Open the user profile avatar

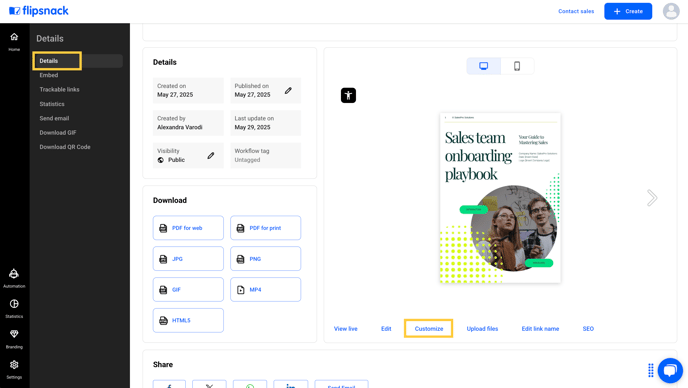click(671, 11)
